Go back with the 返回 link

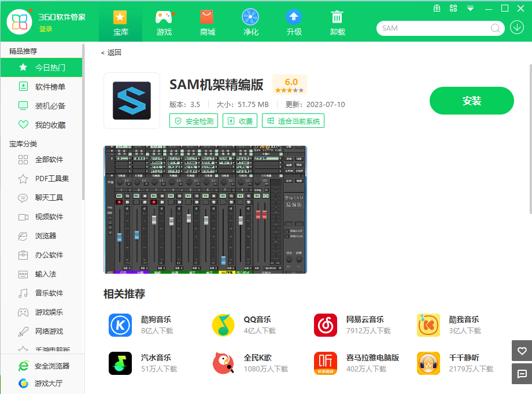111,52
